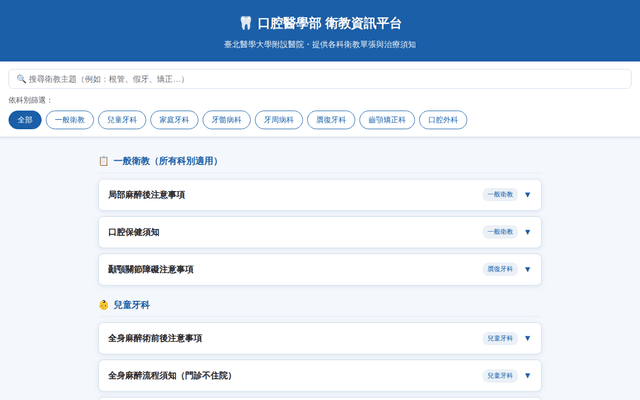Click the 全身麻醉術前後注意事項 title
The image size is (640, 400).
[x=155, y=338]
